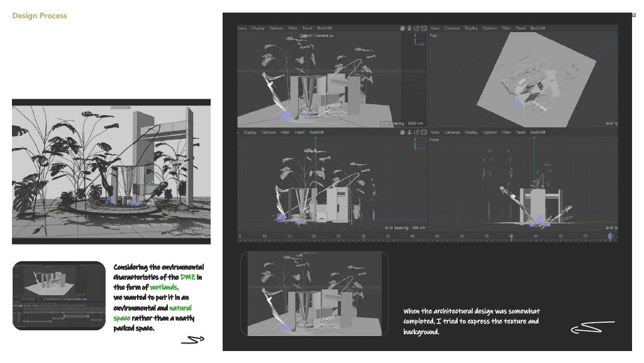Click the camera icon beside Default Camera label
This screenshot has height=363, width=644.
[331, 36]
